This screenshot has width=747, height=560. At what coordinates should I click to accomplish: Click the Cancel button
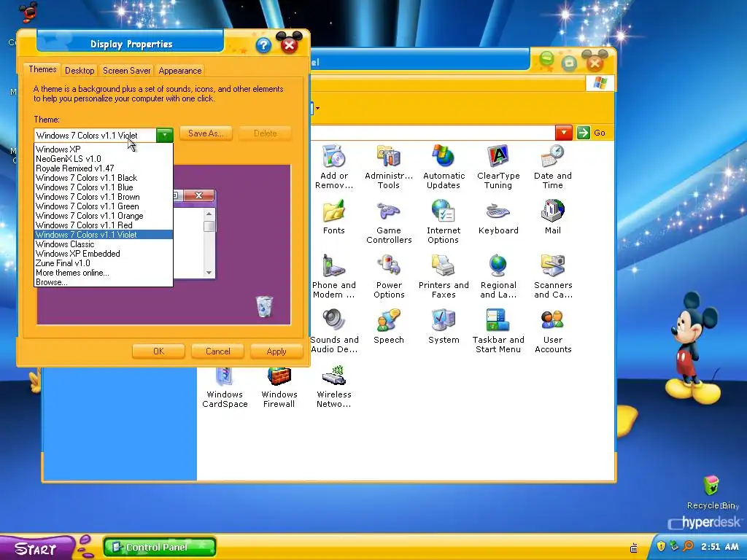pyautogui.click(x=217, y=351)
